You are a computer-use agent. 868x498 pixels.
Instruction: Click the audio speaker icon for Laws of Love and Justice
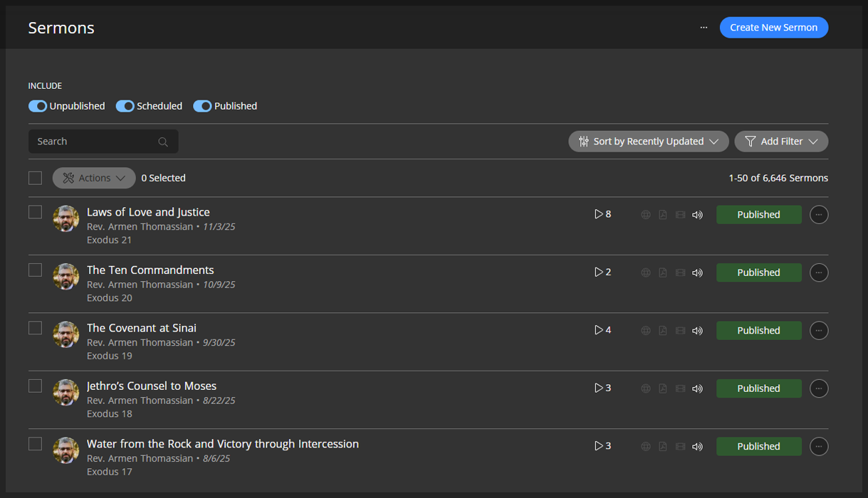[x=697, y=215]
